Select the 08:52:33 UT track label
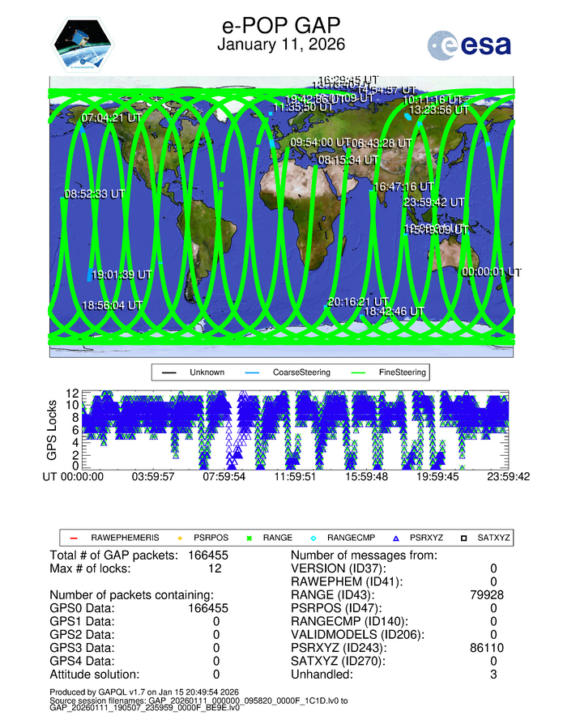 [95, 194]
